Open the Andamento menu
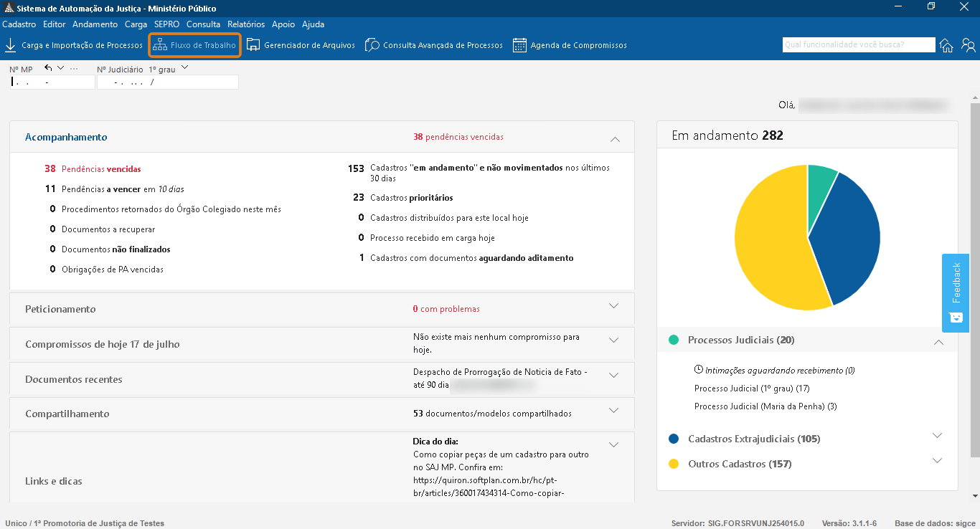 [x=95, y=24]
